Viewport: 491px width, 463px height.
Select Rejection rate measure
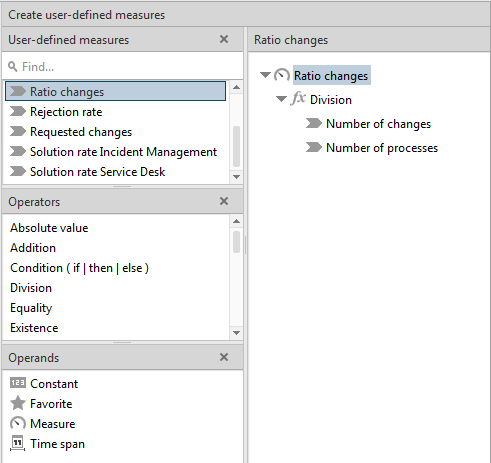click(116, 112)
